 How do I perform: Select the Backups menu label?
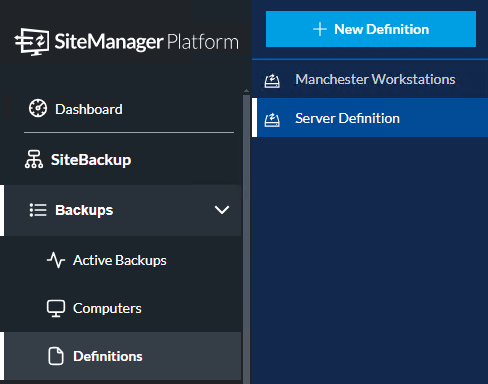coord(84,210)
